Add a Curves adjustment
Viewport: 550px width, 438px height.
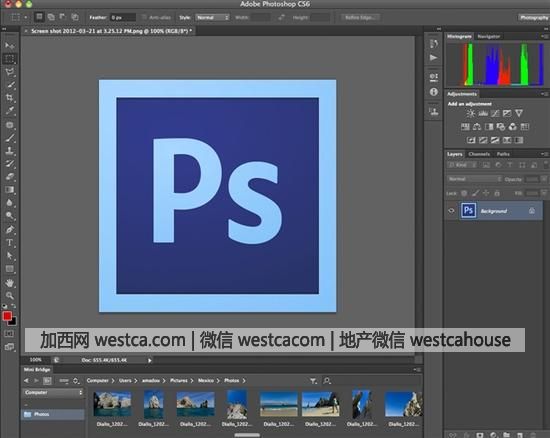tap(495, 113)
